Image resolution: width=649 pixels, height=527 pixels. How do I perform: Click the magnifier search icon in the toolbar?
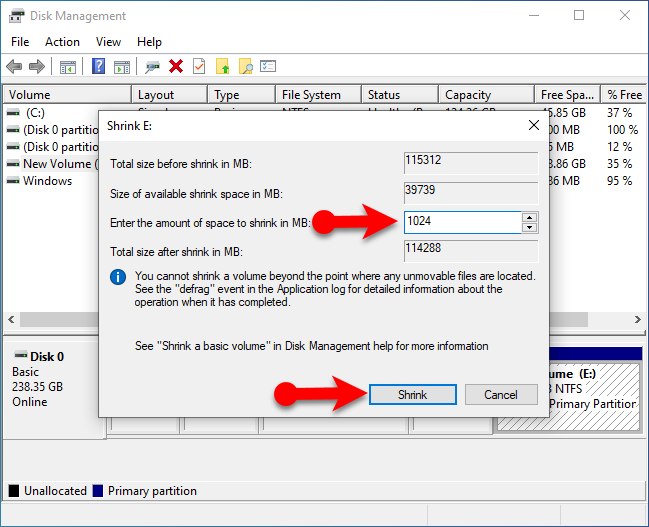point(245,67)
